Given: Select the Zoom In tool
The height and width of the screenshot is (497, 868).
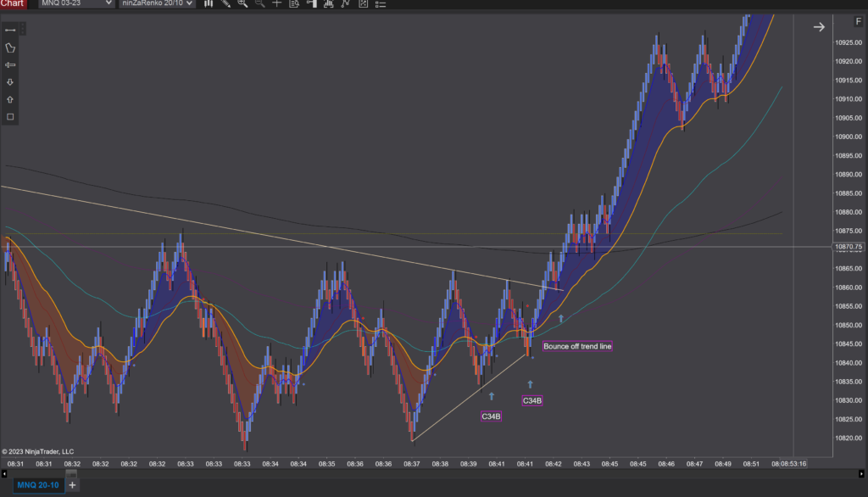Looking at the screenshot, I should pyautogui.click(x=242, y=5).
